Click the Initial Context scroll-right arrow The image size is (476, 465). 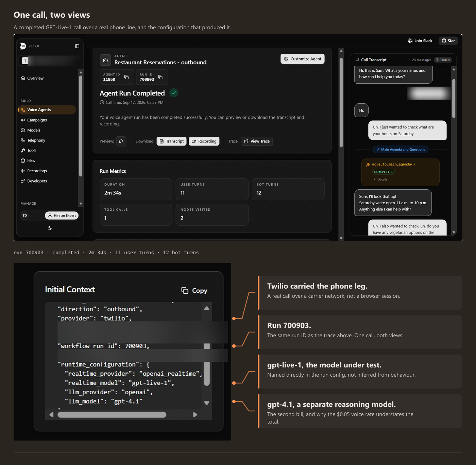[195, 415]
